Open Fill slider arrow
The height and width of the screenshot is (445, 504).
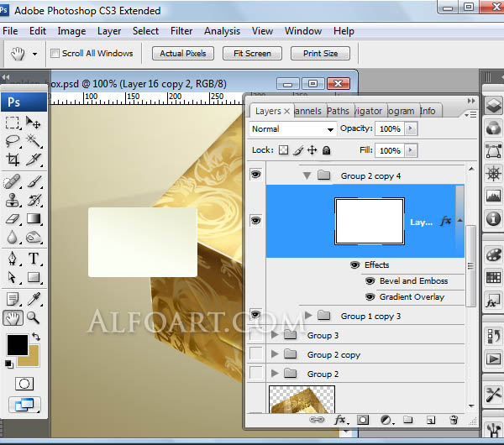tap(411, 150)
